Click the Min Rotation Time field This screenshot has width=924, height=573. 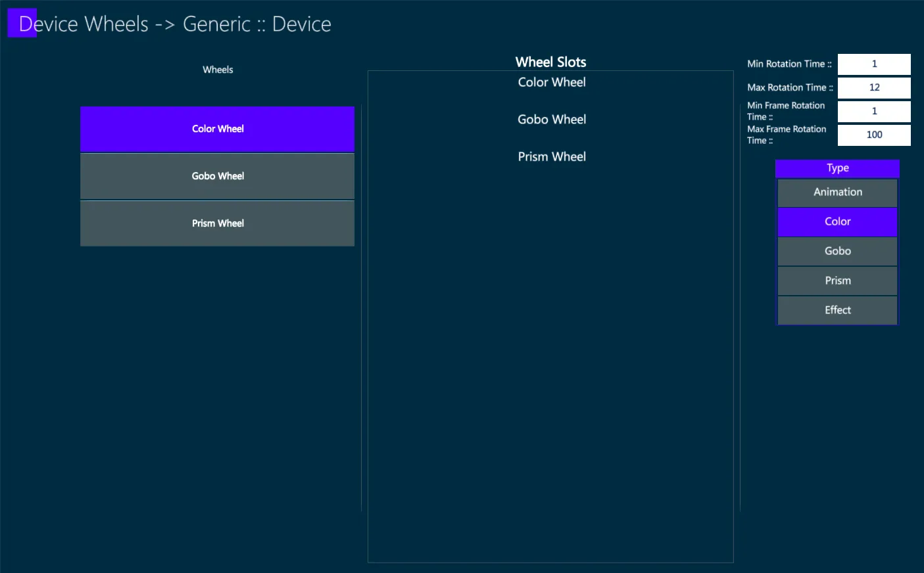pyautogui.click(x=874, y=64)
